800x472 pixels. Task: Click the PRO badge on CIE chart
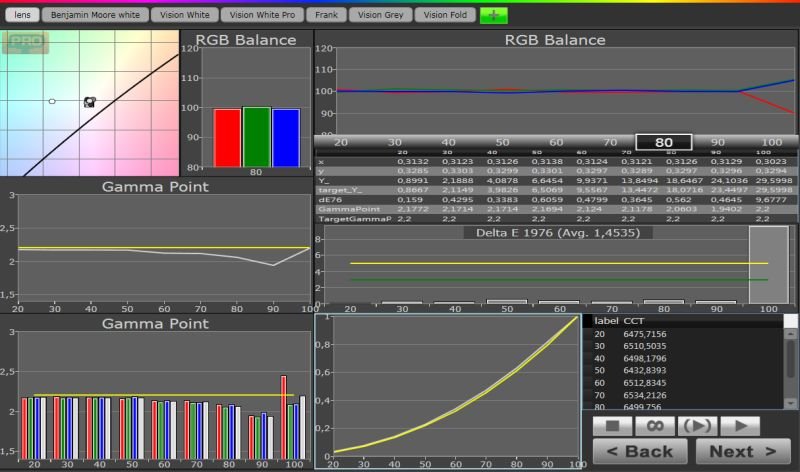(20, 44)
